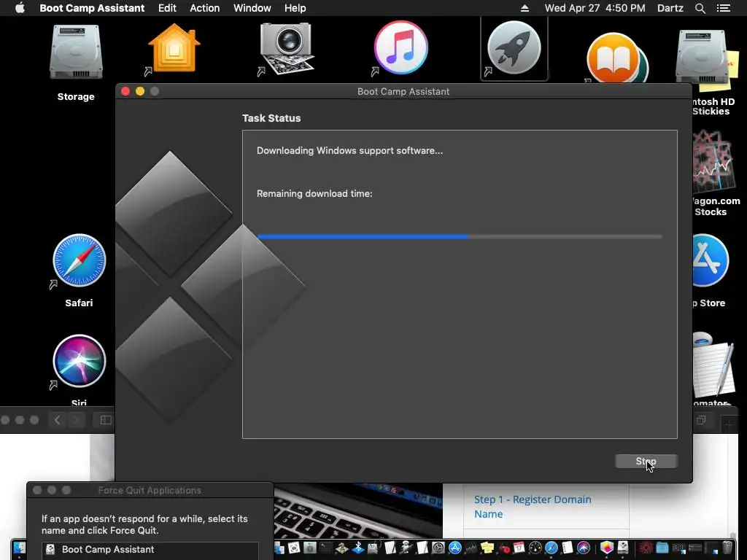Screen dimensions: 747x560
Task: Click the Stop button
Action: coord(646,461)
